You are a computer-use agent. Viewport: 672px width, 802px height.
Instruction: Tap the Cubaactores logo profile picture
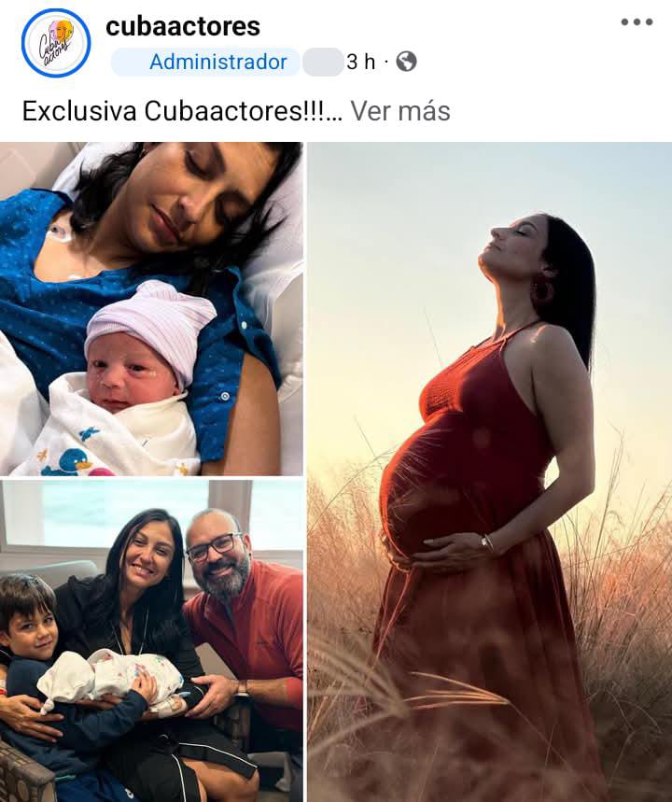(56, 43)
